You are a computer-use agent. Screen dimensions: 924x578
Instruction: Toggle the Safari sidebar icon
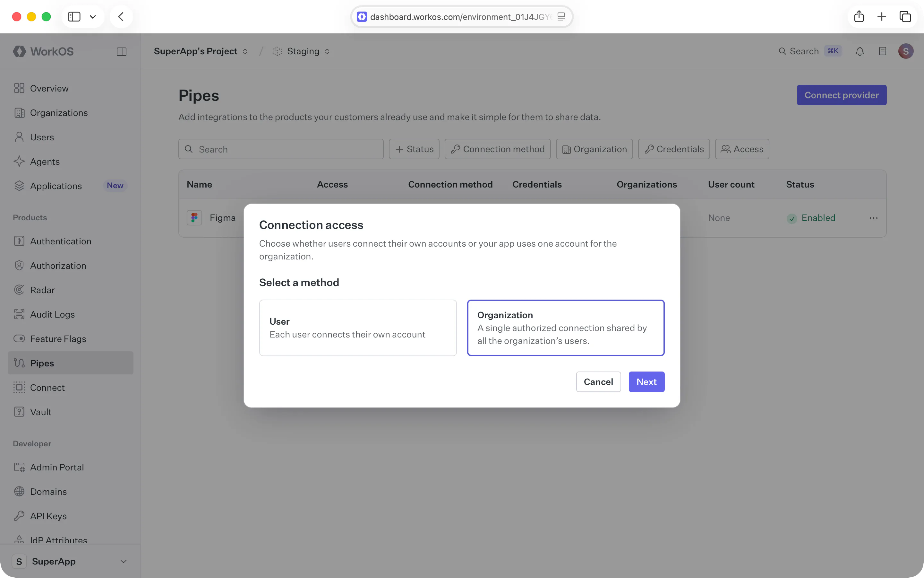coord(74,16)
